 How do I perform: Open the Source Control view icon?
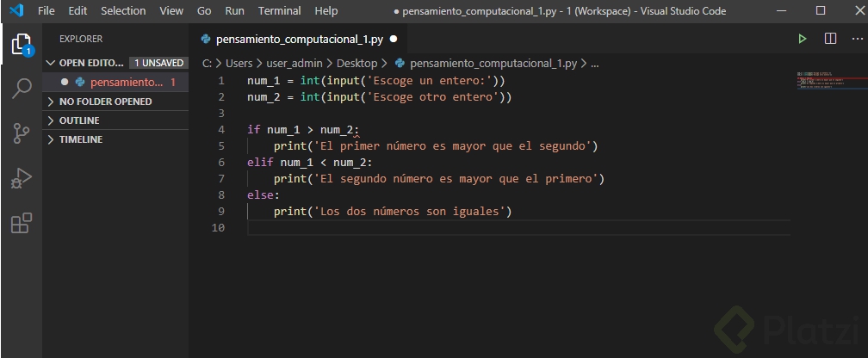[x=22, y=133]
